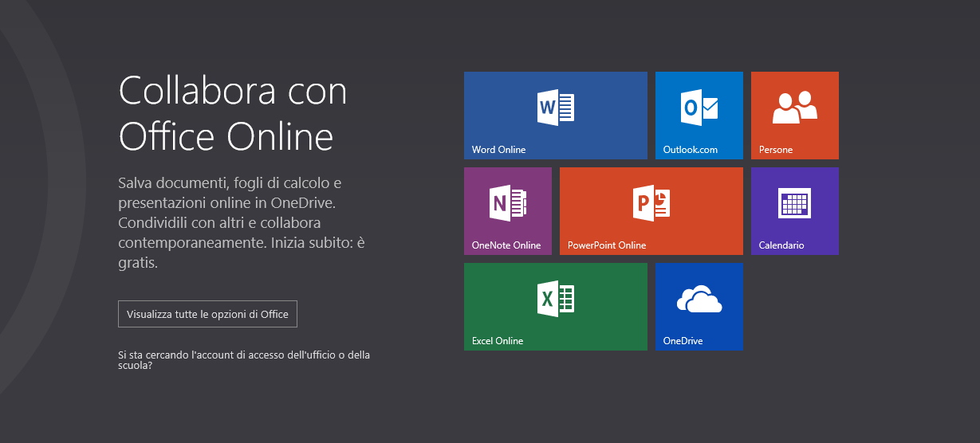
Task: Click the paragraph starting "Salva documenti"
Action: pyautogui.click(x=242, y=222)
